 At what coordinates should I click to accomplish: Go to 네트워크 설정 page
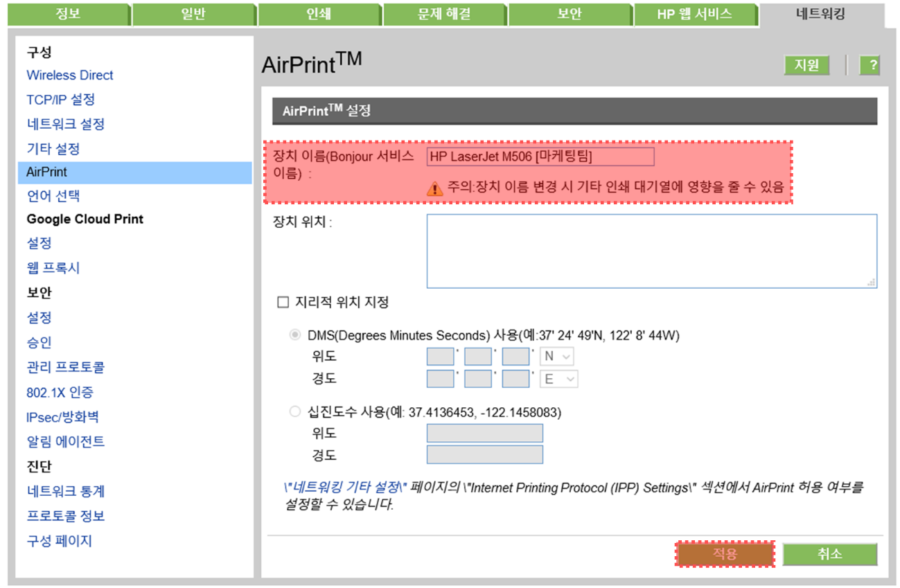pyautogui.click(x=66, y=124)
